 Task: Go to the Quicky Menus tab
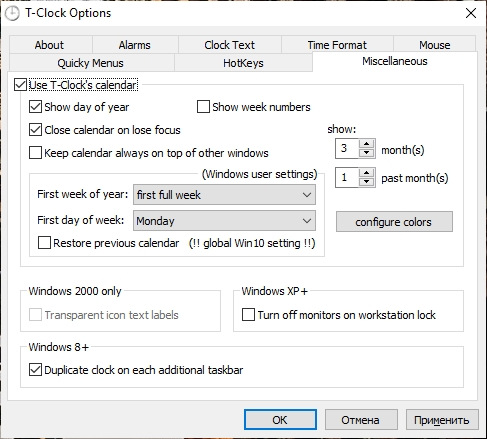pos(91,63)
